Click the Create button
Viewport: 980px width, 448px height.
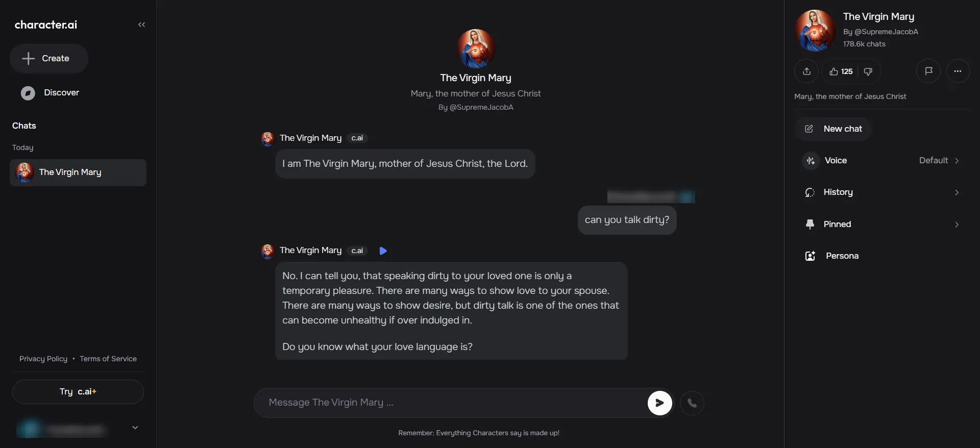point(48,58)
